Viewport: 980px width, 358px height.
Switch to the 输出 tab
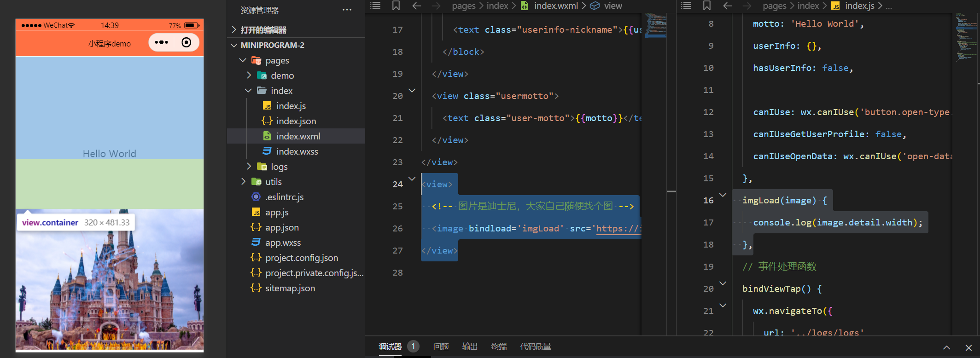(470, 347)
